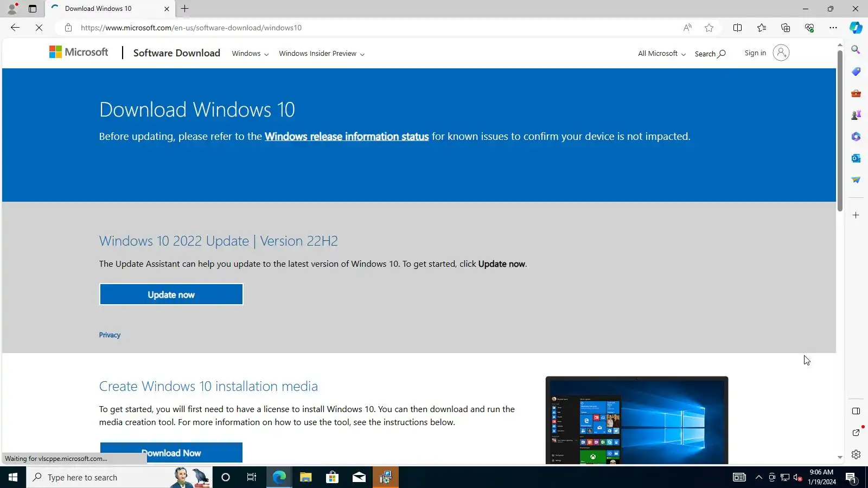Viewport: 868px width, 488px height.
Task: Open sidebar Games chess icon
Action: 856,115
